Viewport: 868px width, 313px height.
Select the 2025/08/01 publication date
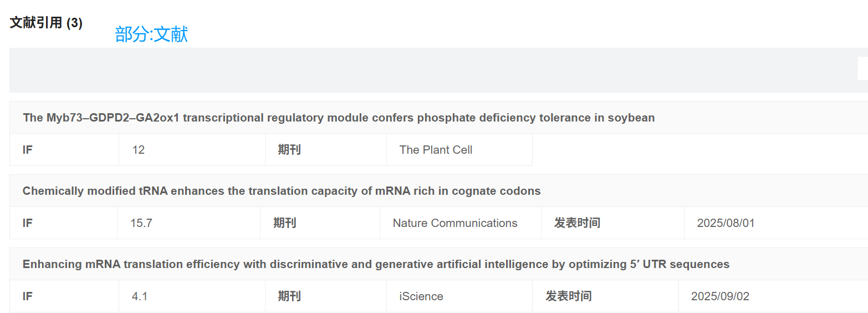726,223
